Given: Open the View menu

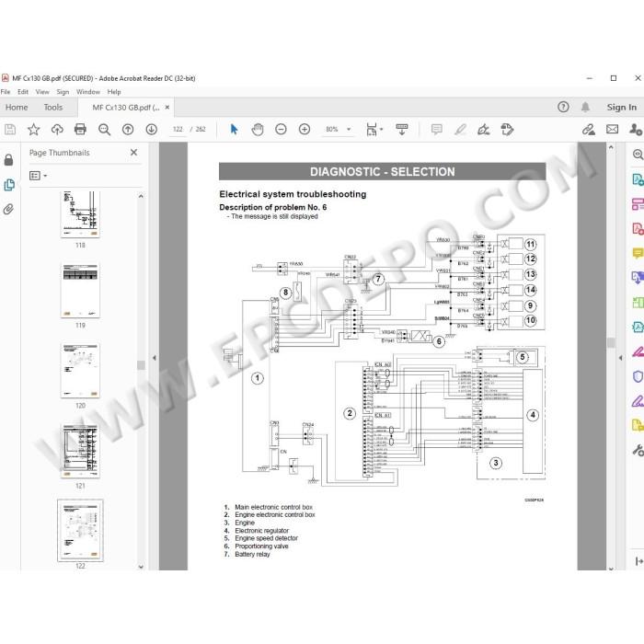Looking at the screenshot, I should coord(42,92).
